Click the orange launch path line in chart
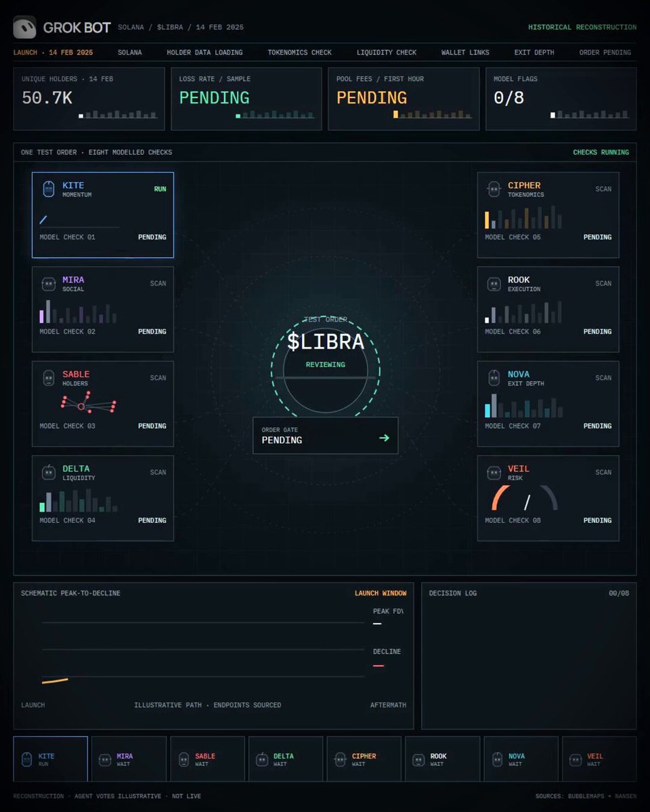This screenshot has height=812, width=650. (55, 681)
